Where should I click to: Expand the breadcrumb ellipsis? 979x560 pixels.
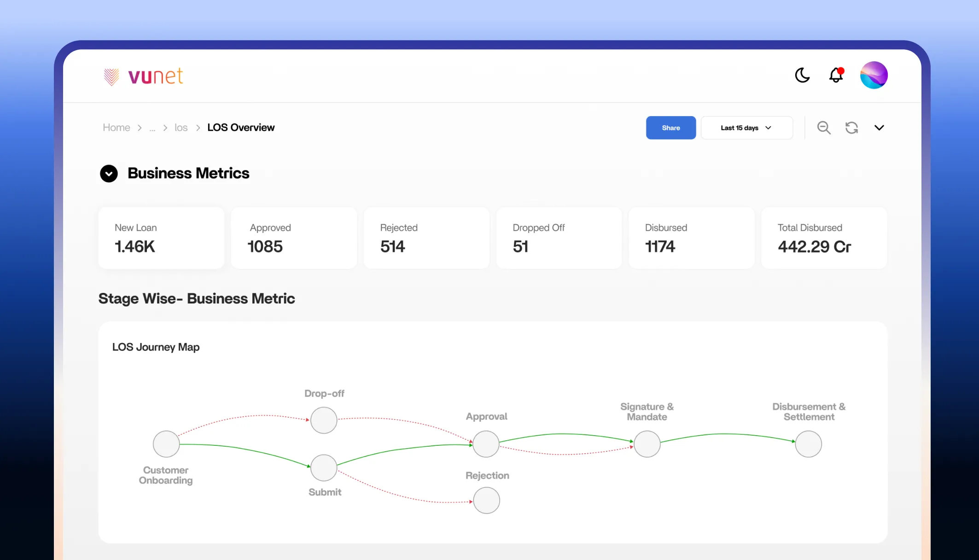point(152,128)
